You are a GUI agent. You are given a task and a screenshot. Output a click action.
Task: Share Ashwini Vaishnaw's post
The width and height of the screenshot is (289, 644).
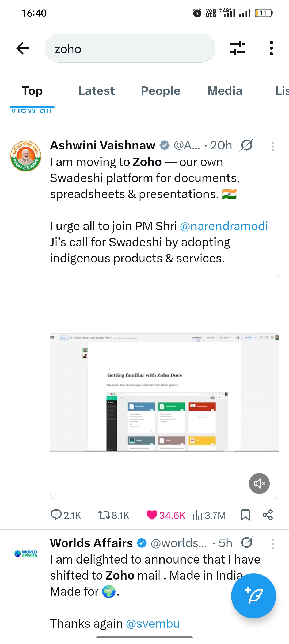click(267, 515)
